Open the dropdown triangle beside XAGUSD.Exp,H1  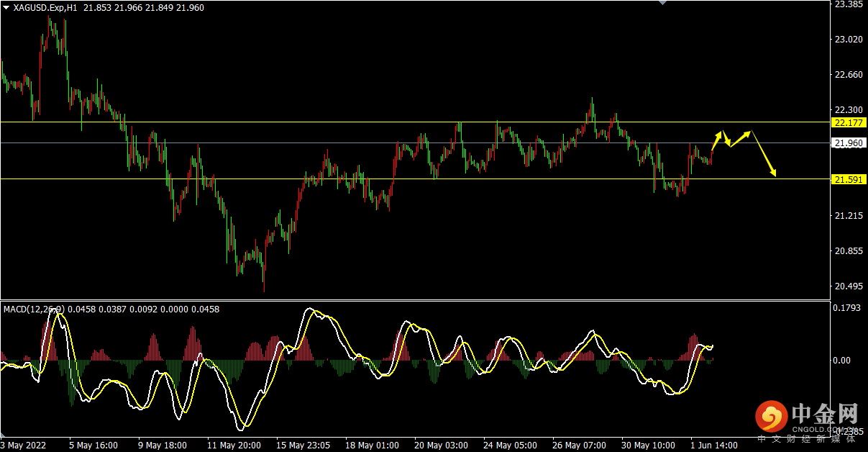6,7
